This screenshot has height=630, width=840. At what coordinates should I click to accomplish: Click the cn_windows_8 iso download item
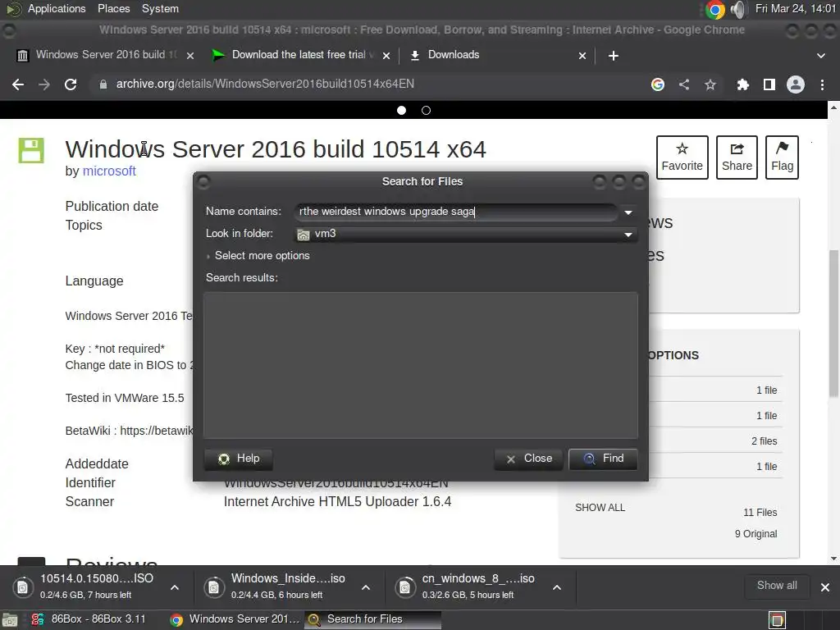click(x=468, y=587)
